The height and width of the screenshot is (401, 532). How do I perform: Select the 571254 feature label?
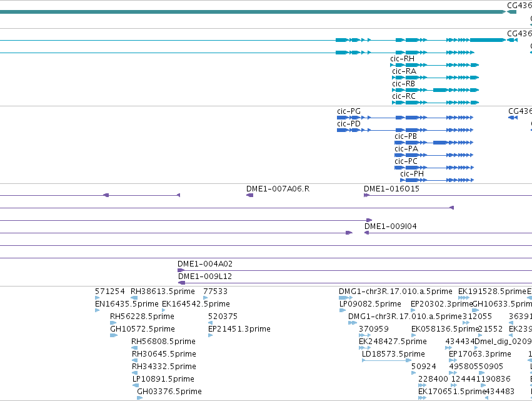109,292
